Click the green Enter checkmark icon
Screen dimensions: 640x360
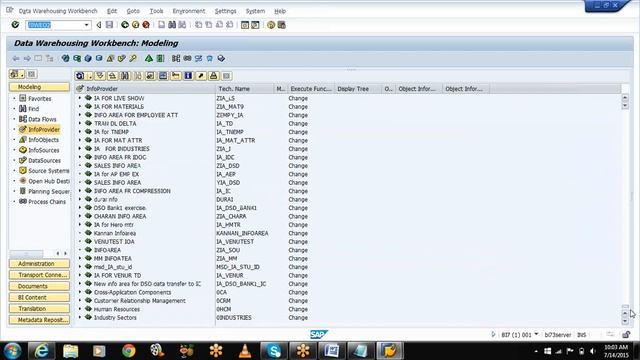(x=15, y=25)
